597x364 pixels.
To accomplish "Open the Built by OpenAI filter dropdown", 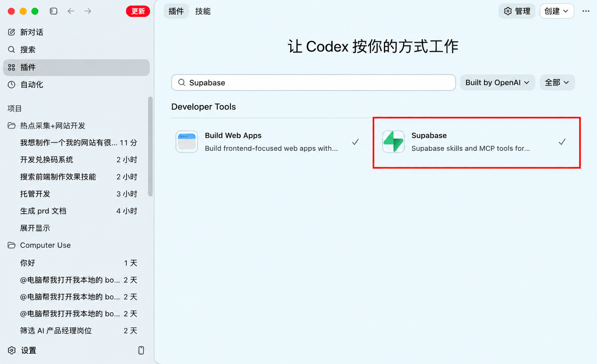I will point(497,83).
